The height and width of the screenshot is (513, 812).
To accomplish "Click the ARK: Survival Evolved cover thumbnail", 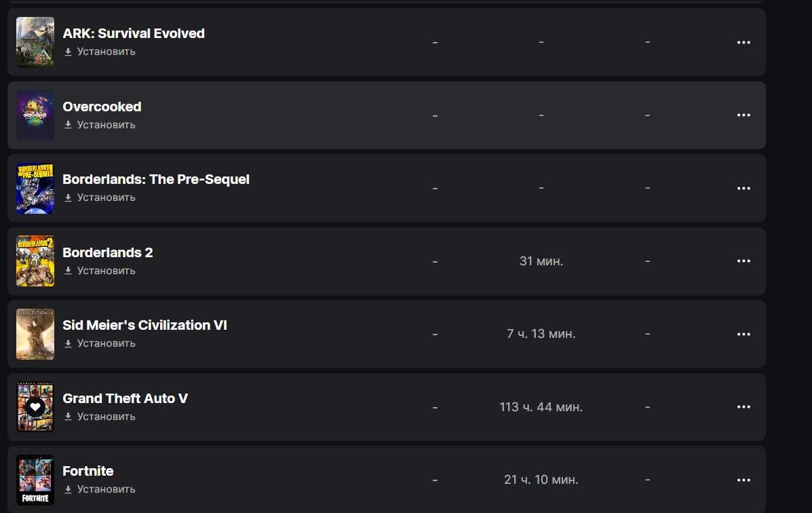I will (35, 43).
